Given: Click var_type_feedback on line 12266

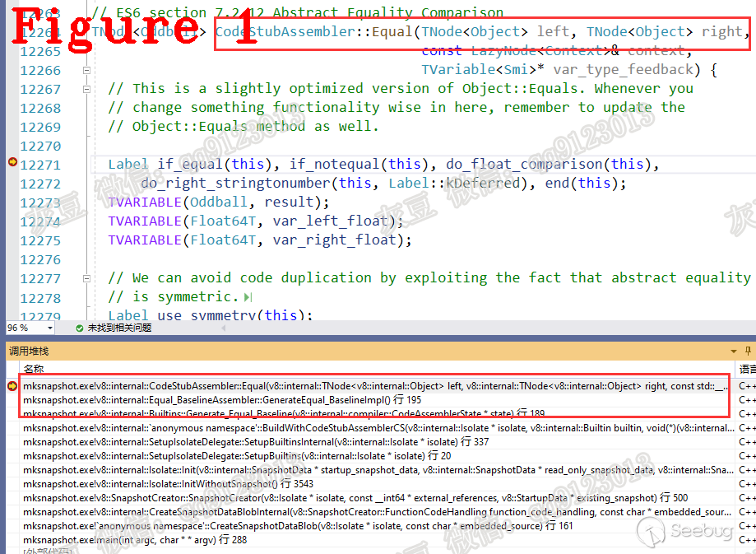Looking at the screenshot, I should [624, 70].
